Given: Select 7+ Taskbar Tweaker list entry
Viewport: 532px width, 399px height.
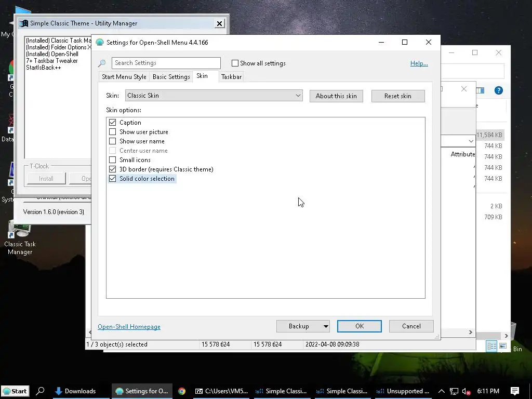Looking at the screenshot, I should (x=52, y=61).
